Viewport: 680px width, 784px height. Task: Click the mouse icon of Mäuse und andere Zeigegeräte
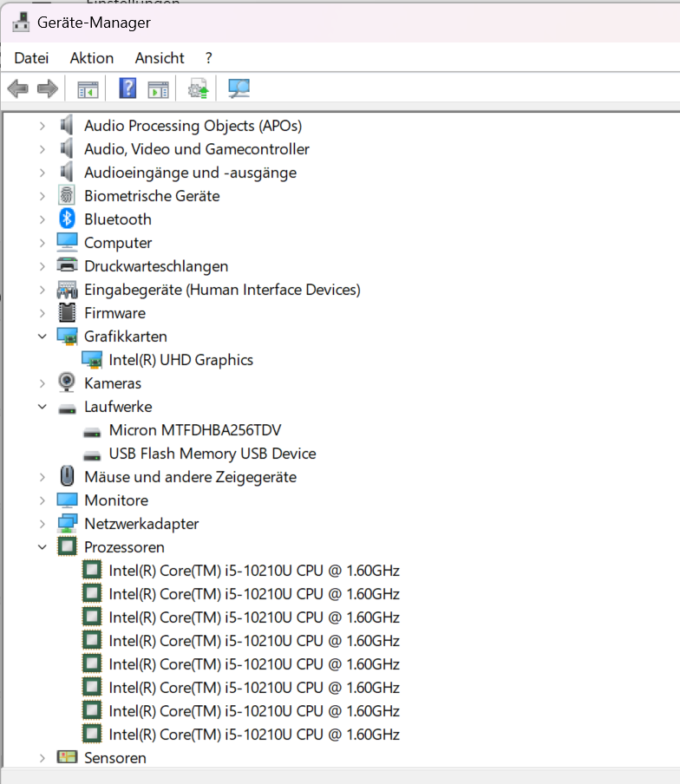[x=67, y=476]
